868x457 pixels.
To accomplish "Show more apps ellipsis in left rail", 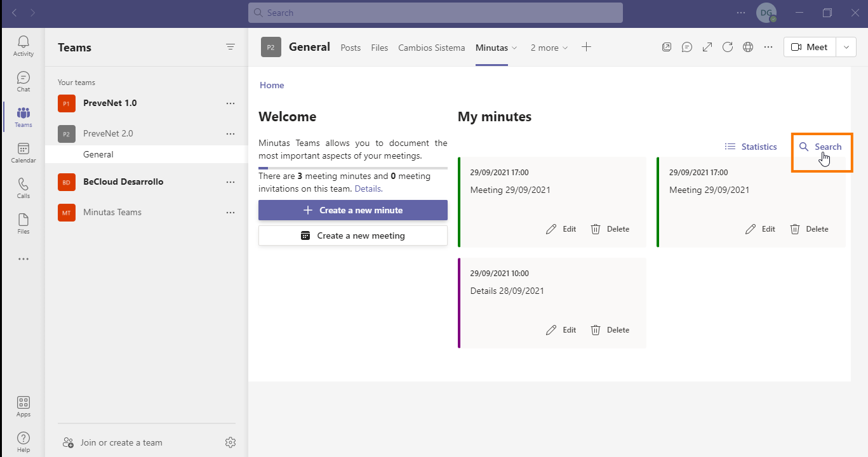I will (23, 259).
